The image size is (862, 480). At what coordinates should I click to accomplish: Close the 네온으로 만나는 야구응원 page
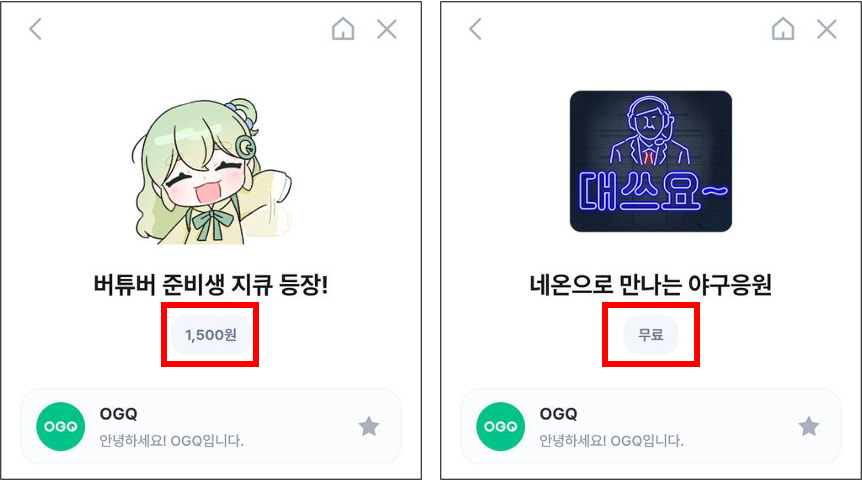pos(827,29)
